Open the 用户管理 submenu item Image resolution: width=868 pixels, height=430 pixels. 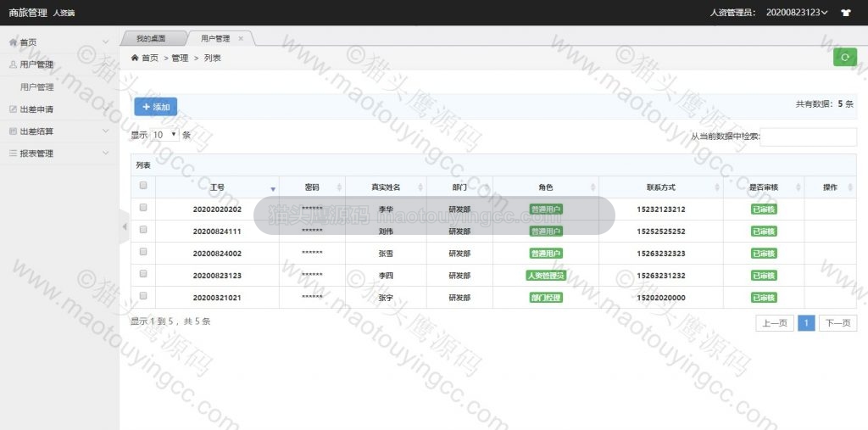[x=37, y=87]
